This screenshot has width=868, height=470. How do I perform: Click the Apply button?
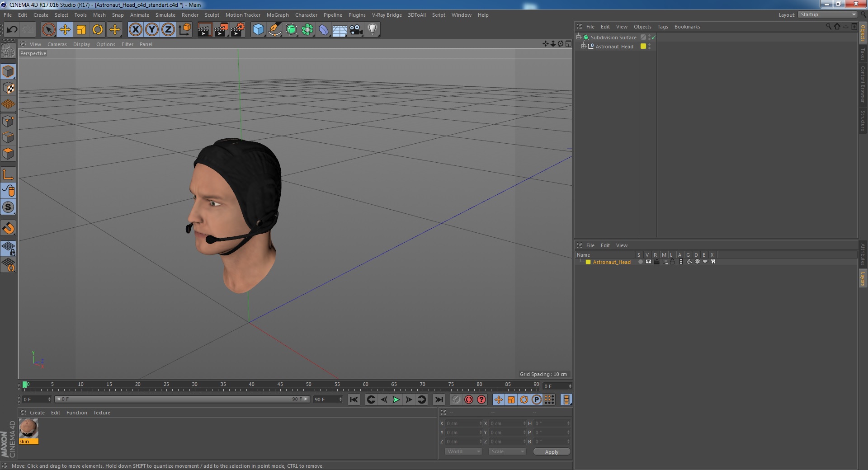click(552, 452)
